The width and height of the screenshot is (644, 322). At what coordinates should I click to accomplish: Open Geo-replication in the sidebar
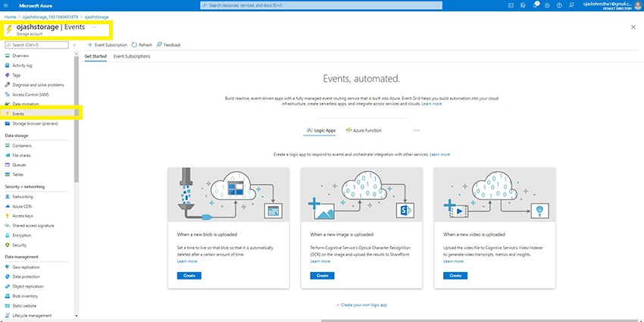tap(26, 267)
